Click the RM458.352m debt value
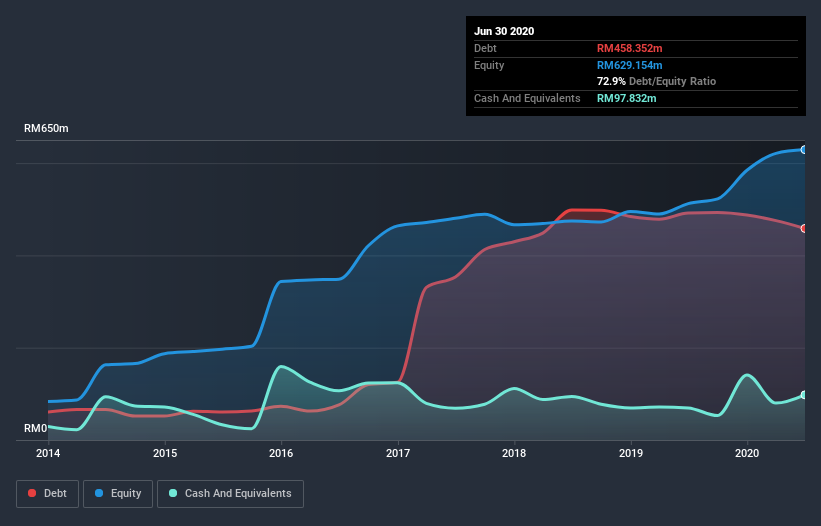This screenshot has width=821, height=526. click(x=629, y=48)
